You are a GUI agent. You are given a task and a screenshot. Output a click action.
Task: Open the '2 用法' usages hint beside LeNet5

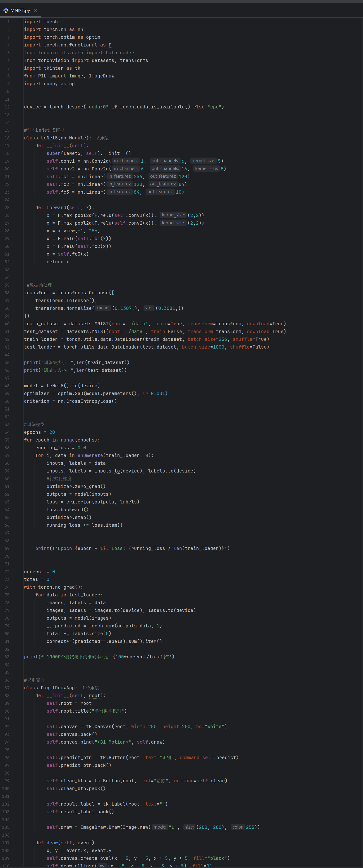[x=102, y=138]
